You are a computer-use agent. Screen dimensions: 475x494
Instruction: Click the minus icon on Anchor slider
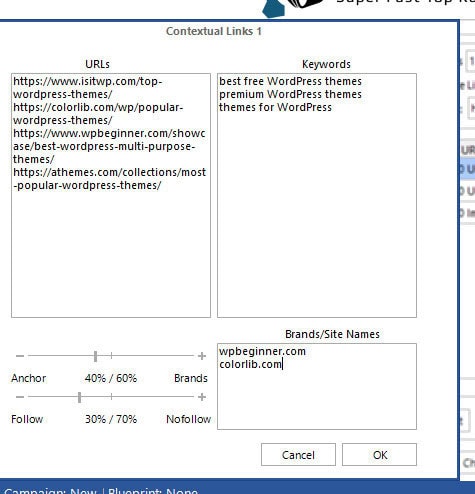pos(20,356)
